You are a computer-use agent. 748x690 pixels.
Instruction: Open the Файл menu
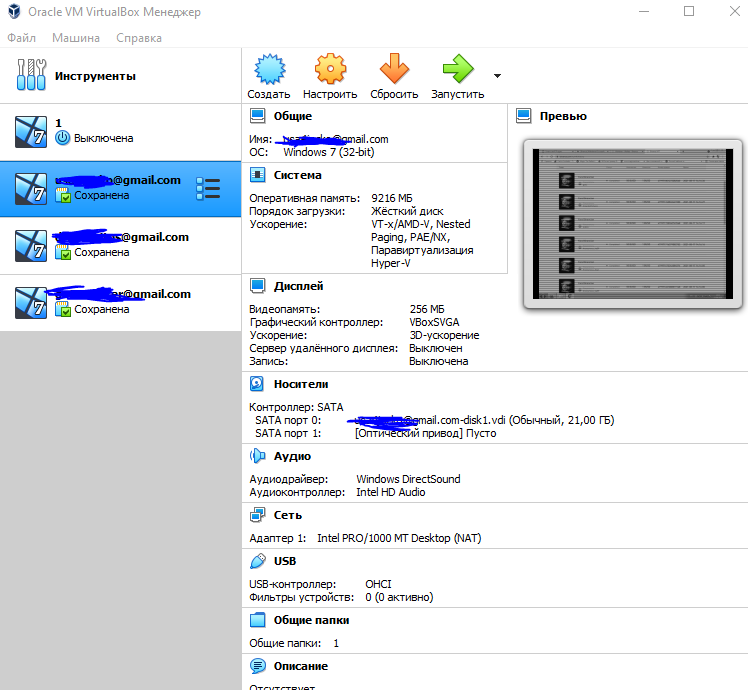click(21, 38)
